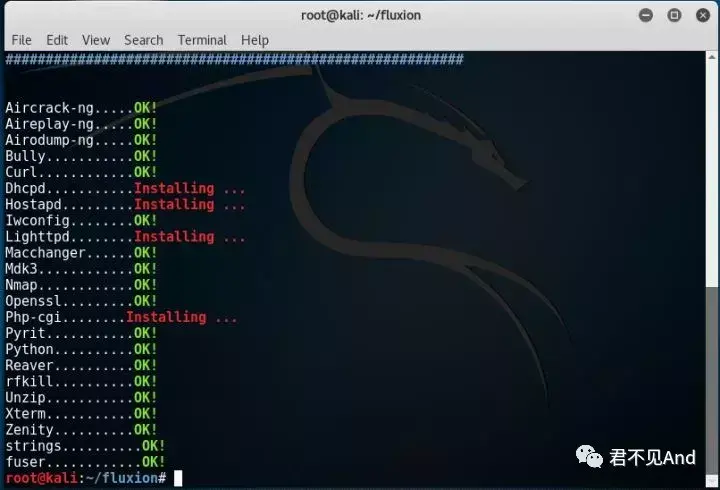Click the strings OK! line
720x490 pixels.
point(85,445)
